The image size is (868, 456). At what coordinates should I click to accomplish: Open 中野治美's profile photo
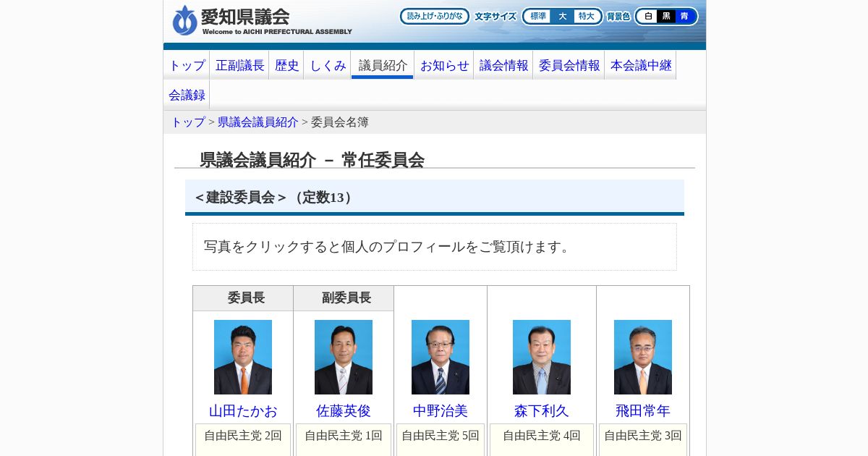tap(441, 357)
